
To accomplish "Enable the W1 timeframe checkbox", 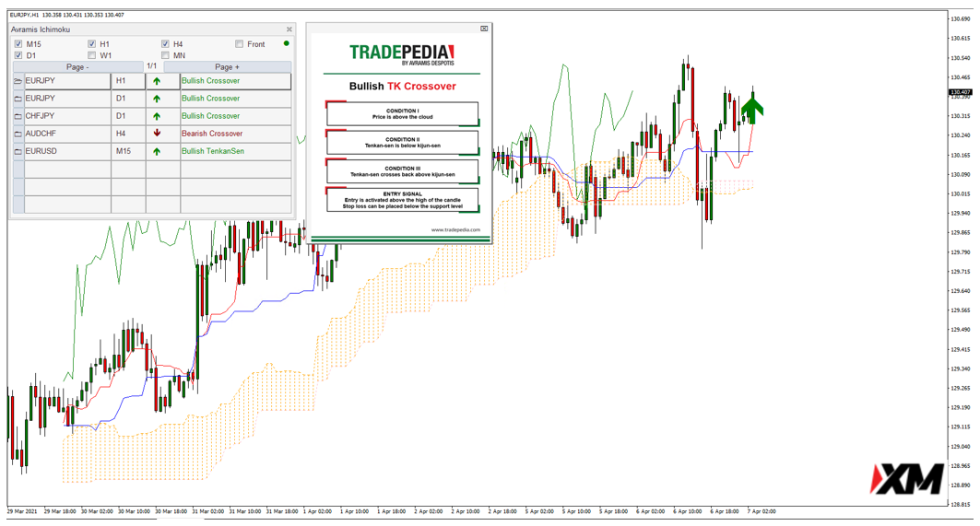I will (x=92, y=55).
